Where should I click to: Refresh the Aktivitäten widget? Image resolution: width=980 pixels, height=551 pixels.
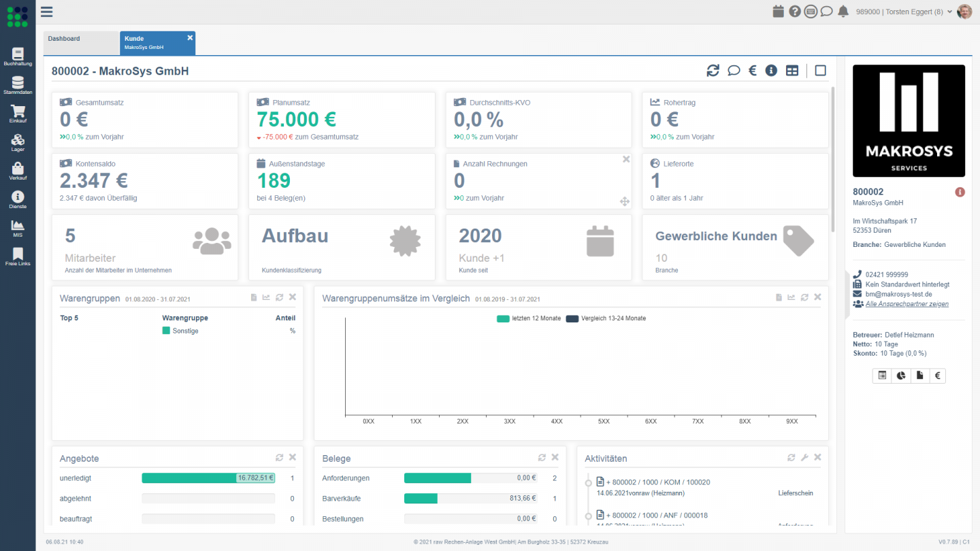791,458
